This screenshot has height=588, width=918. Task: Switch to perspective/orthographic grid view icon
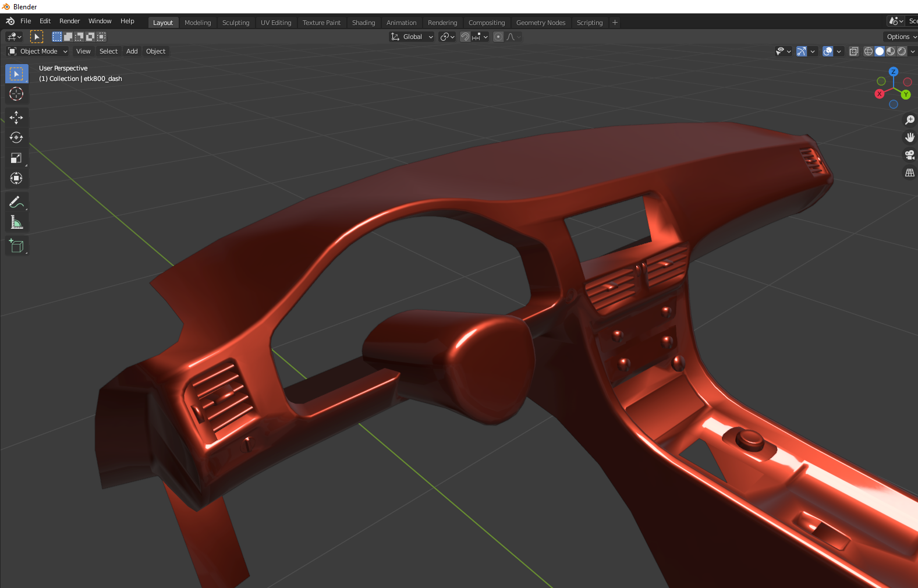coord(909,173)
